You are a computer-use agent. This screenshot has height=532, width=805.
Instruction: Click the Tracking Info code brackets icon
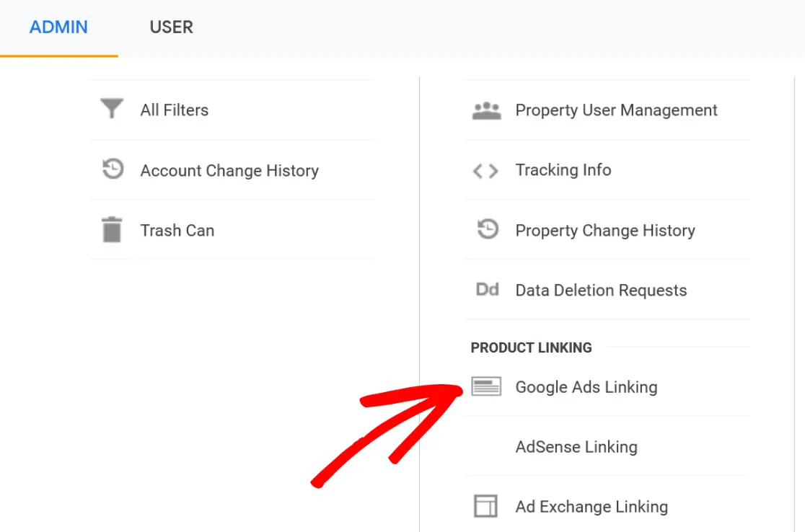coord(485,171)
